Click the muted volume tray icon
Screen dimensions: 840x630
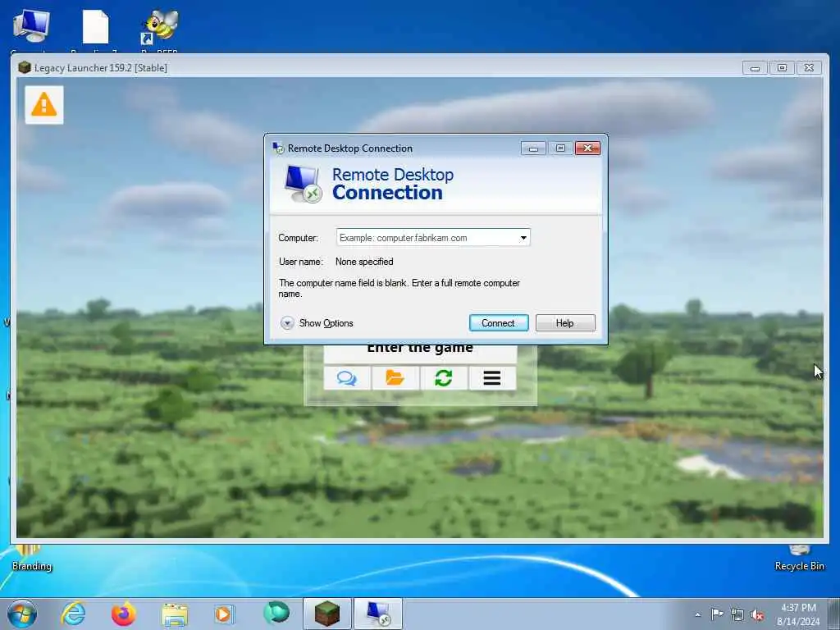757,615
